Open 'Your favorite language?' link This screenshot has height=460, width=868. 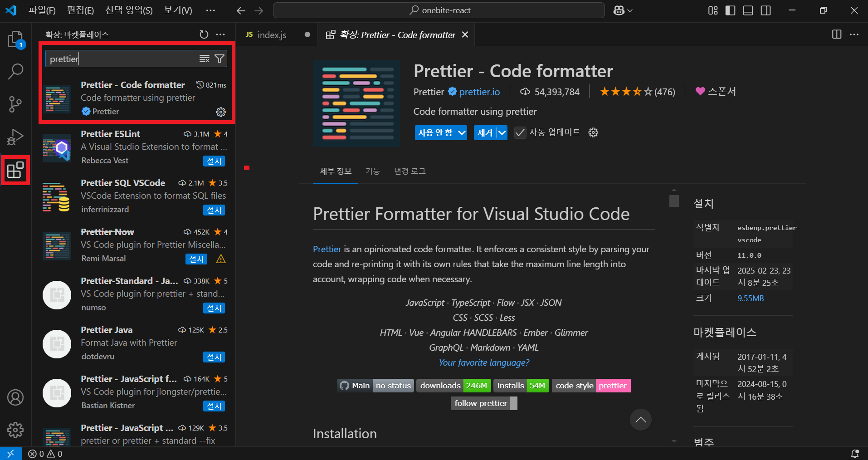click(484, 362)
